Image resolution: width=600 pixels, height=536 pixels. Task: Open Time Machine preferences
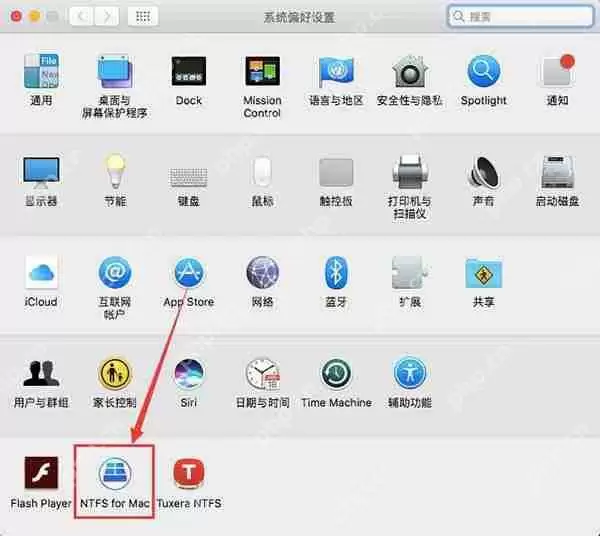coord(336,373)
